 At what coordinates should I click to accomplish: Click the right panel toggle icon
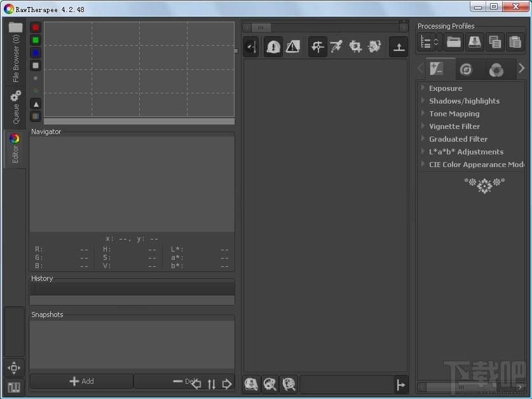coord(400,385)
